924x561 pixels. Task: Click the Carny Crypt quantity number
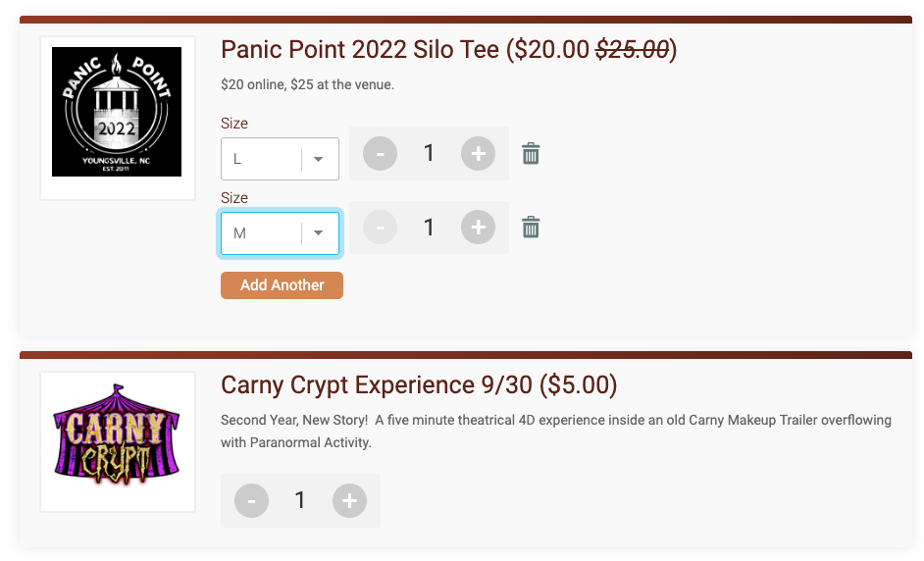(x=300, y=500)
